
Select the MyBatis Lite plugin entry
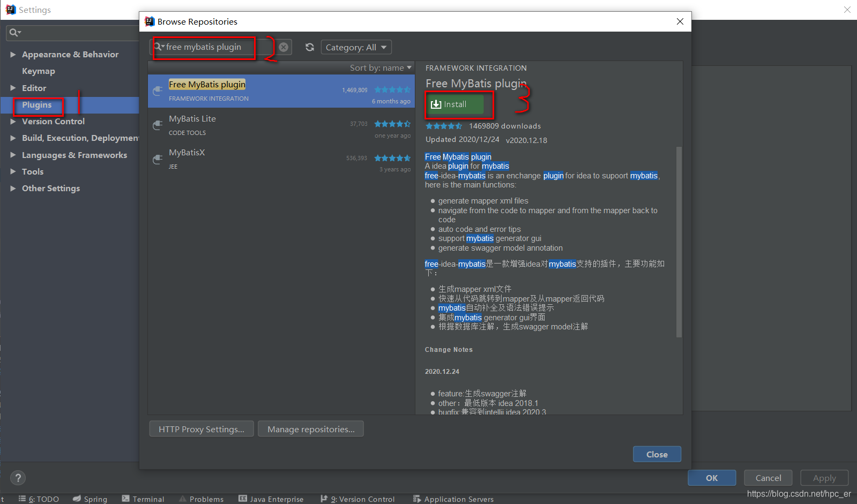[x=281, y=125]
